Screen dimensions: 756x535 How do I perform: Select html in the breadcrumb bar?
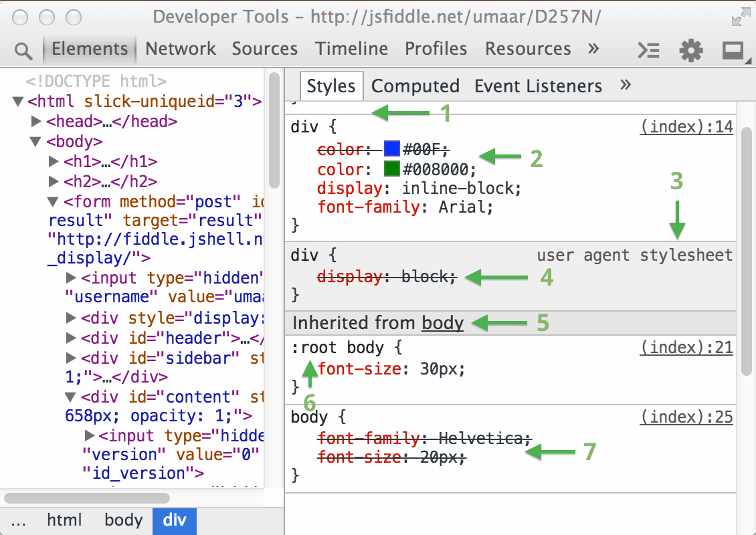pyautogui.click(x=64, y=520)
